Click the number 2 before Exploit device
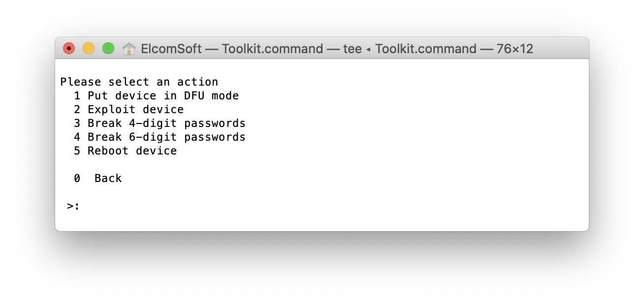Screen dimensions: 644x304 tap(77, 109)
